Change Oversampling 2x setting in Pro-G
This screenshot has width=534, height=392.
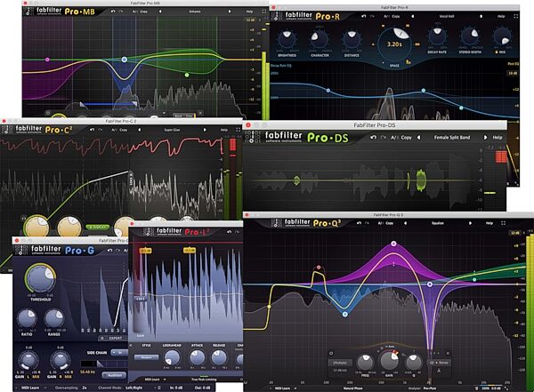click(x=85, y=388)
